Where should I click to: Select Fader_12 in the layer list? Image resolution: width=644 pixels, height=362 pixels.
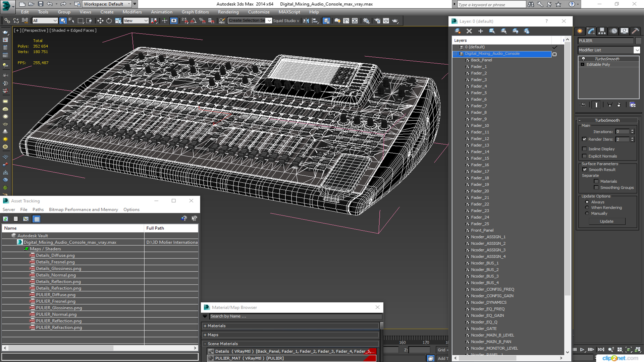[480, 139]
